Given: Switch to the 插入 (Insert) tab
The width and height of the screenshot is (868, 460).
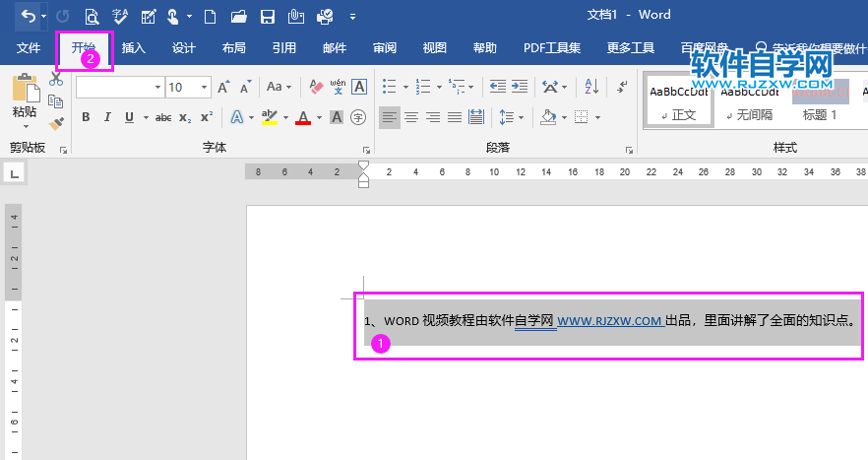Looking at the screenshot, I should click(134, 47).
